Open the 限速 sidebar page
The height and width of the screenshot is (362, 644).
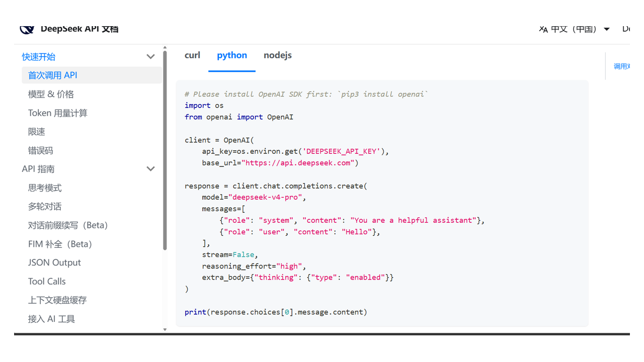click(37, 132)
